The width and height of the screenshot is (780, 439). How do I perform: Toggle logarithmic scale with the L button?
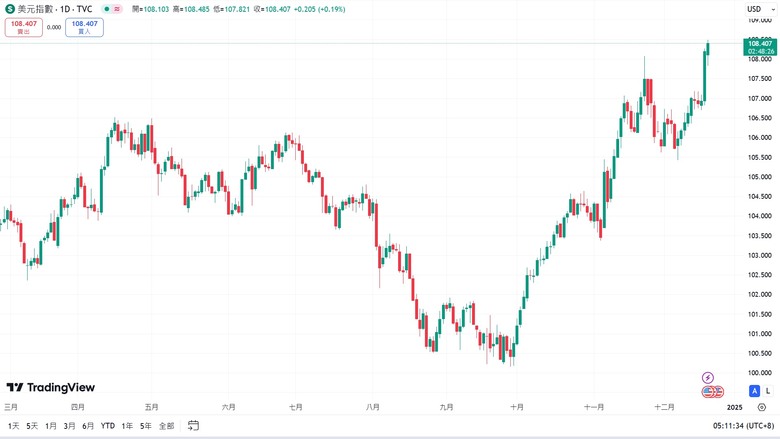pos(768,391)
